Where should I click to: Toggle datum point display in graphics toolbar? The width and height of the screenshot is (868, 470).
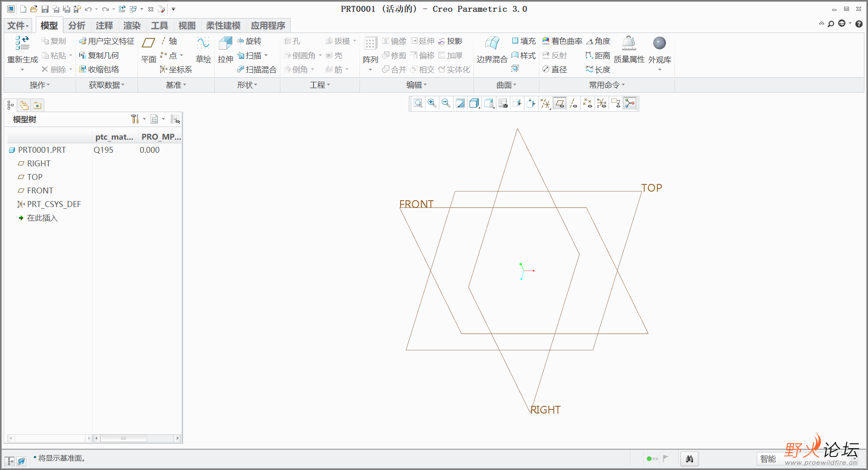(x=588, y=103)
